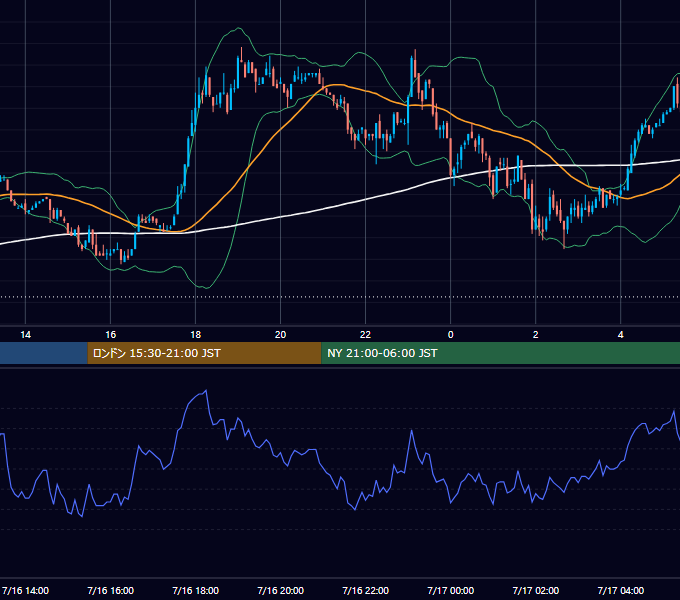This screenshot has height=600, width=680.
Task: Click the oscillator peak near 18:00
Action: (206, 391)
